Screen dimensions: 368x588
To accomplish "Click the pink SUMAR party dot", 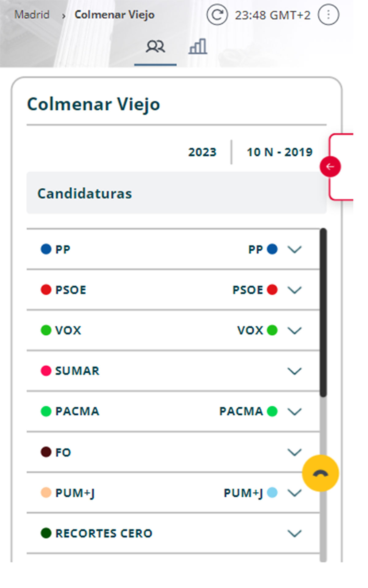I will pyautogui.click(x=46, y=371).
